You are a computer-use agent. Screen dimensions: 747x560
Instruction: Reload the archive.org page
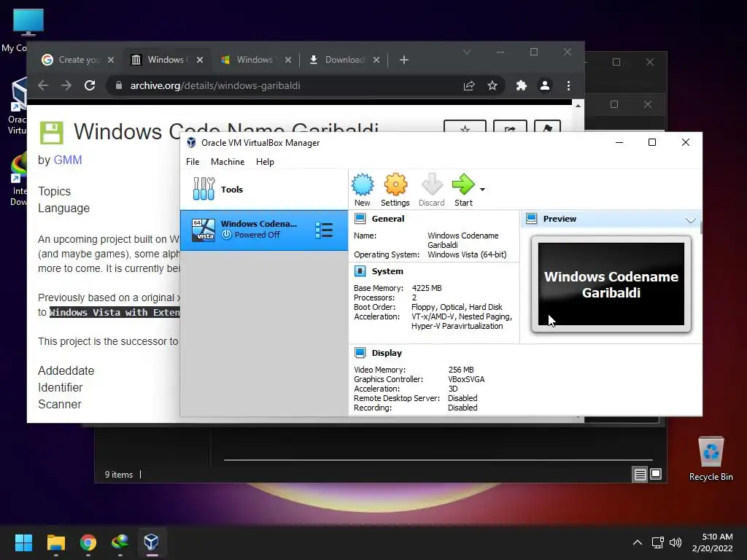90,85
